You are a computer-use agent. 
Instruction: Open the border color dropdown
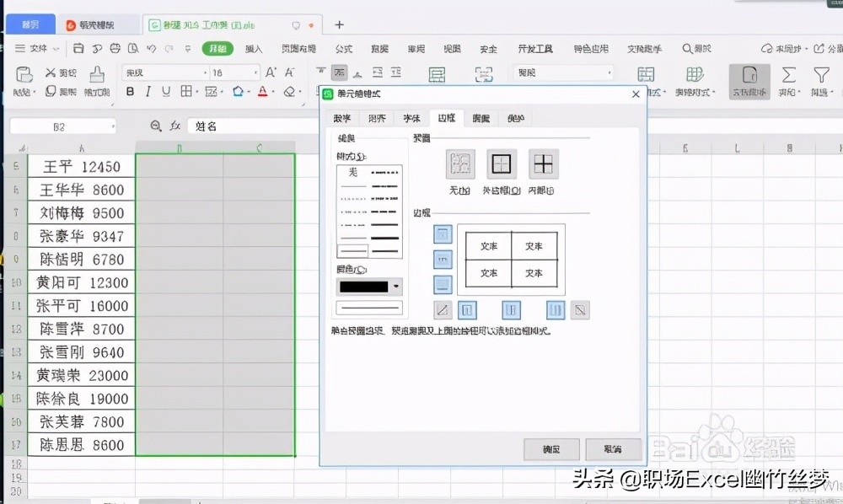tap(398, 286)
